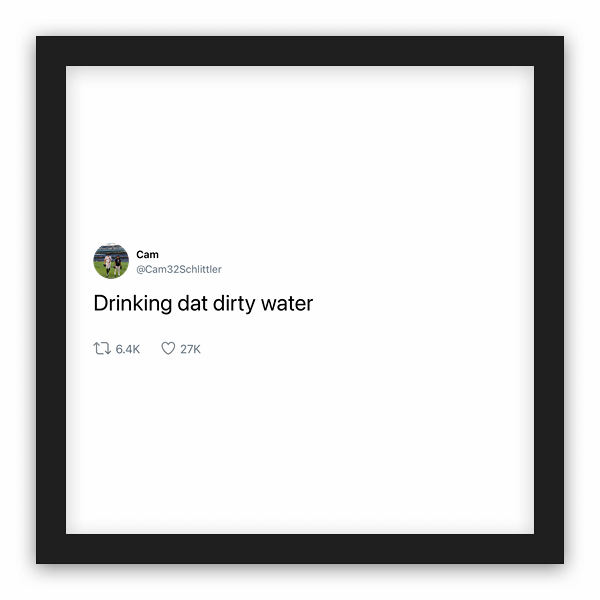
Task: Click the right side of the black frame
Action: pos(549,300)
